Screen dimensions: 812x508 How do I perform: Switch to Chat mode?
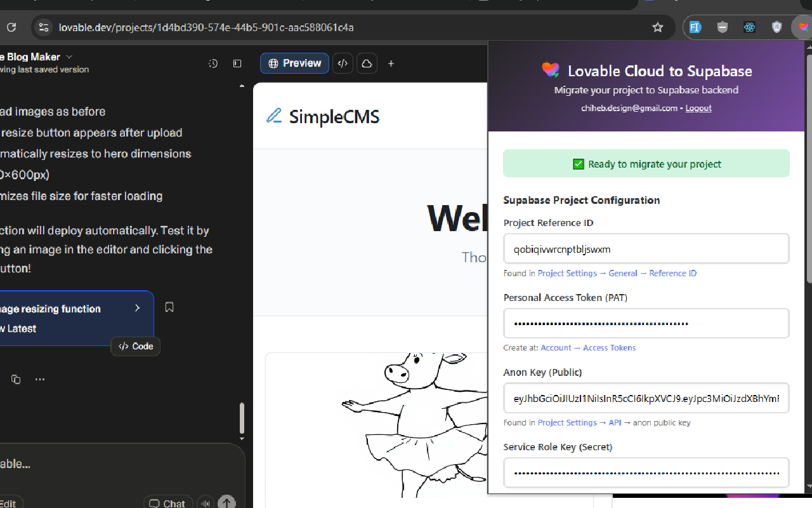coord(167,502)
